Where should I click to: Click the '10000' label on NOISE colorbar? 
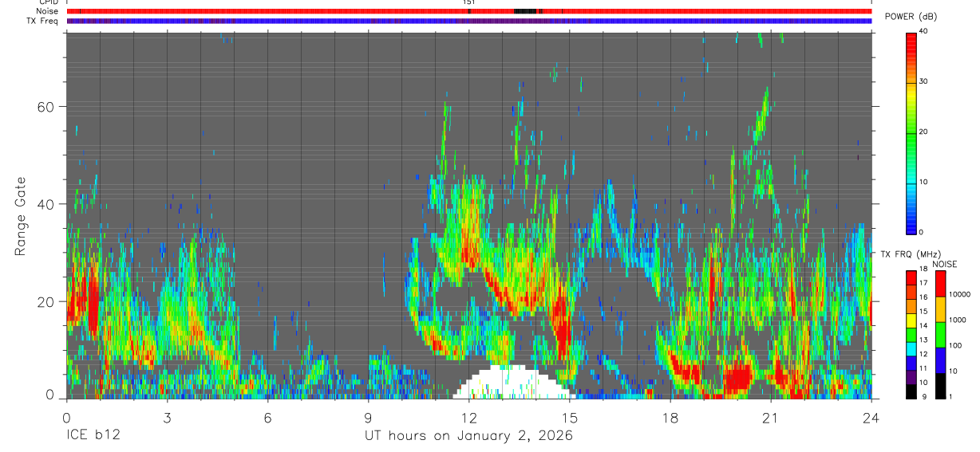tap(960, 294)
